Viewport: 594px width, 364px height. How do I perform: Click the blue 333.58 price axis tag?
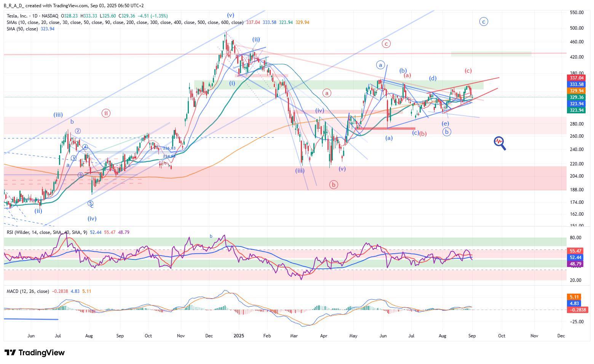576,84
